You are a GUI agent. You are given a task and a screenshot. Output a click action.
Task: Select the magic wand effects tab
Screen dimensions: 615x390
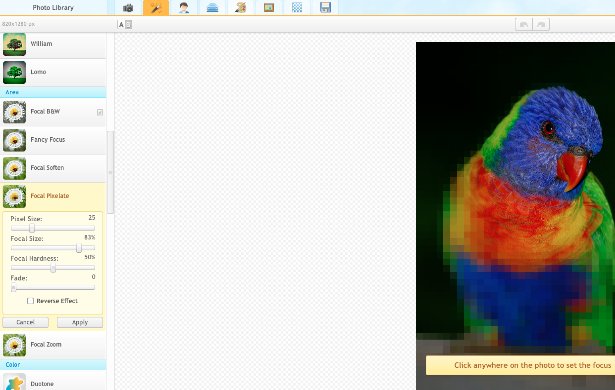click(x=156, y=7)
